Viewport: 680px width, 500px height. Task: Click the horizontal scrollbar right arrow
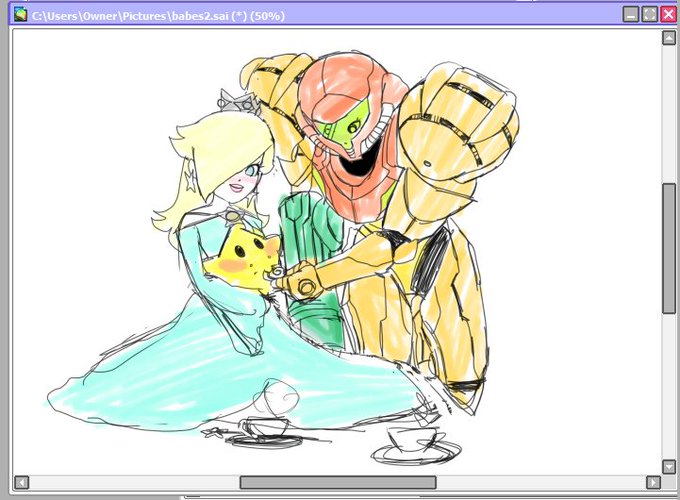point(653,482)
